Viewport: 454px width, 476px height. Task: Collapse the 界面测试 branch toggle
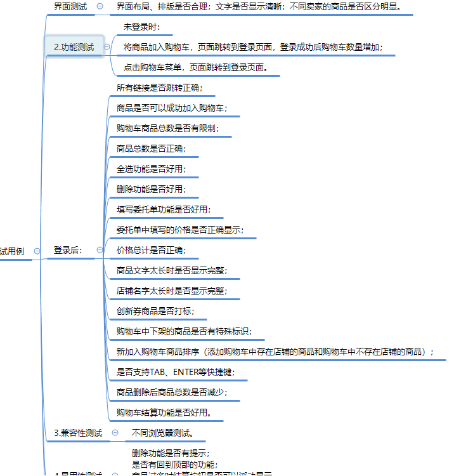(x=100, y=6)
